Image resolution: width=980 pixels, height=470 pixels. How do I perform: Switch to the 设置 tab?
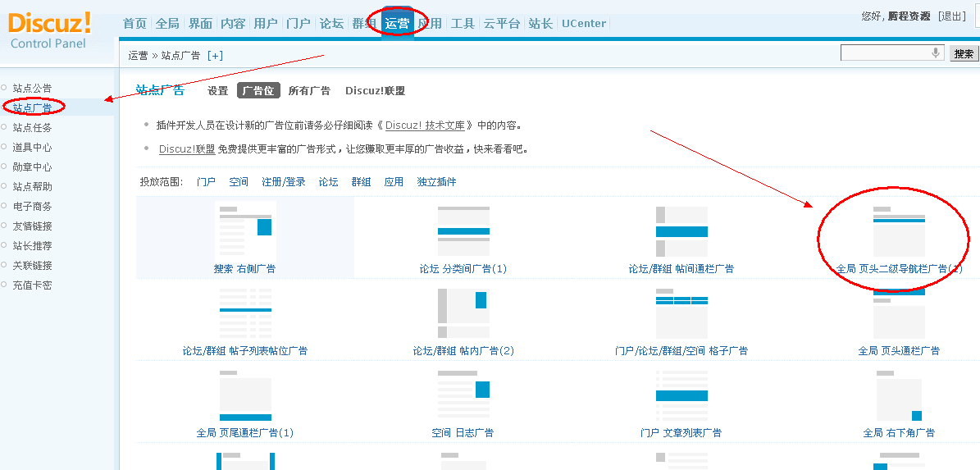point(218,90)
